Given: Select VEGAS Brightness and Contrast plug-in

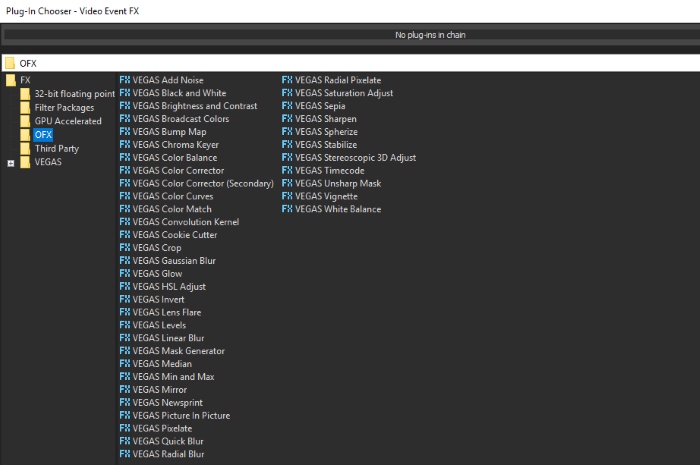Looking at the screenshot, I should [188, 106].
